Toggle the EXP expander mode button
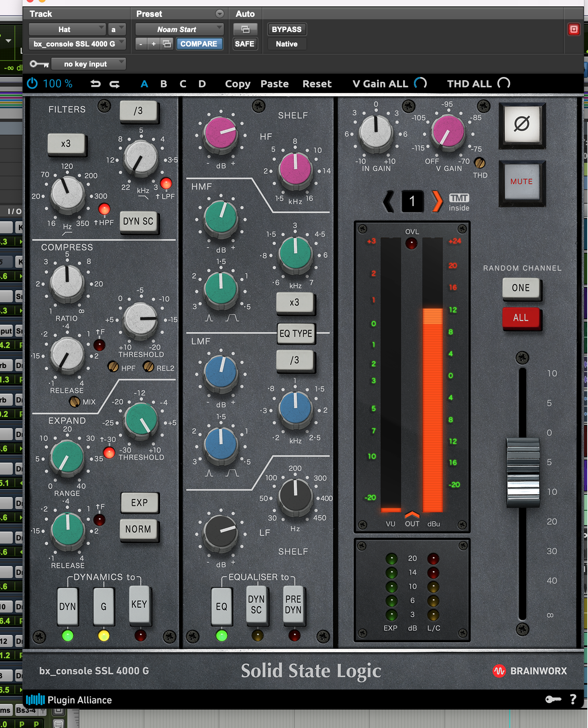The width and height of the screenshot is (588, 728). [139, 503]
